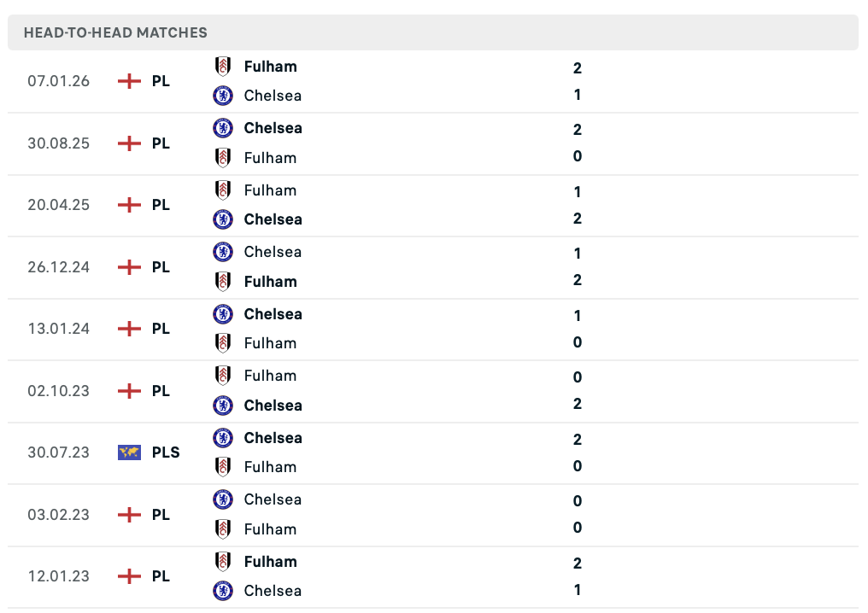868x613 pixels.
Task: Click Chelsea crest in 07.01.26 match
Action: [222, 96]
